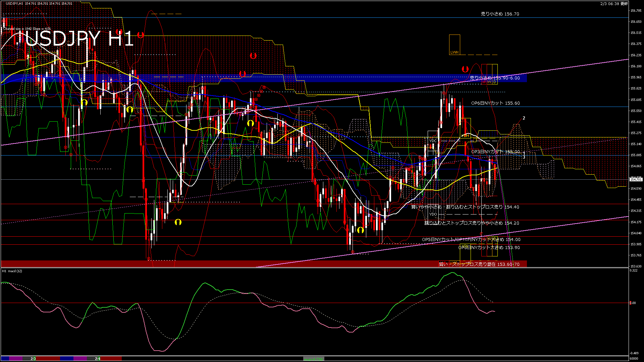The height and width of the screenshot is (362, 644).
Task: Click the 2/3 date label in bottom bar
Action: pyautogui.click(x=33, y=359)
